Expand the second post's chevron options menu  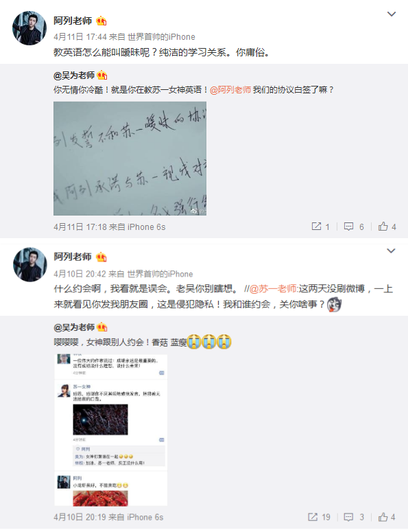(391, 251)
